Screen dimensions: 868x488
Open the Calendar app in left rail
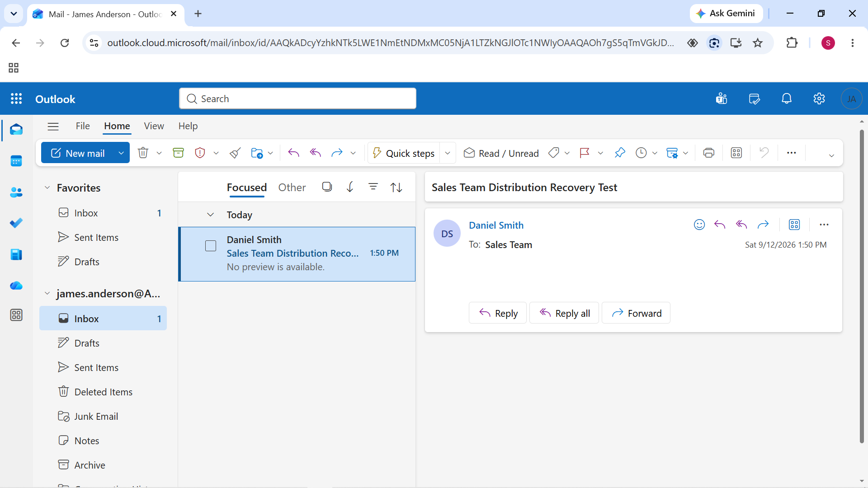point(16,161)
